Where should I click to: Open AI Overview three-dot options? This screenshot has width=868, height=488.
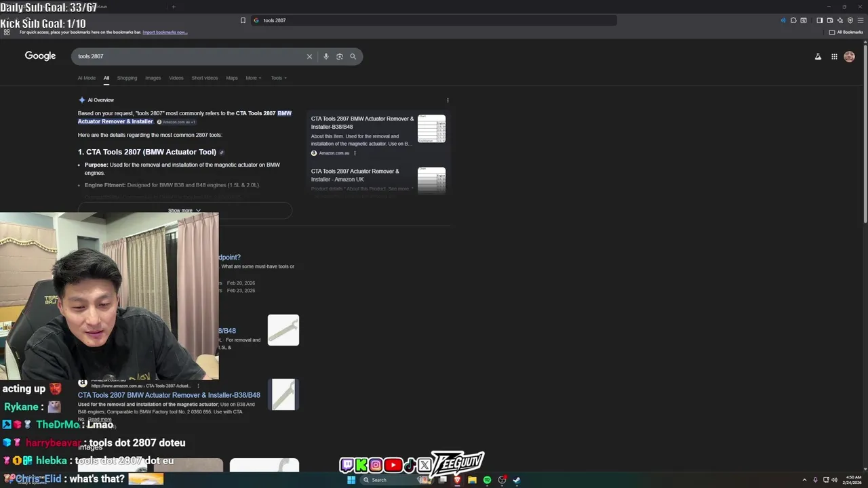coord(448,100)
